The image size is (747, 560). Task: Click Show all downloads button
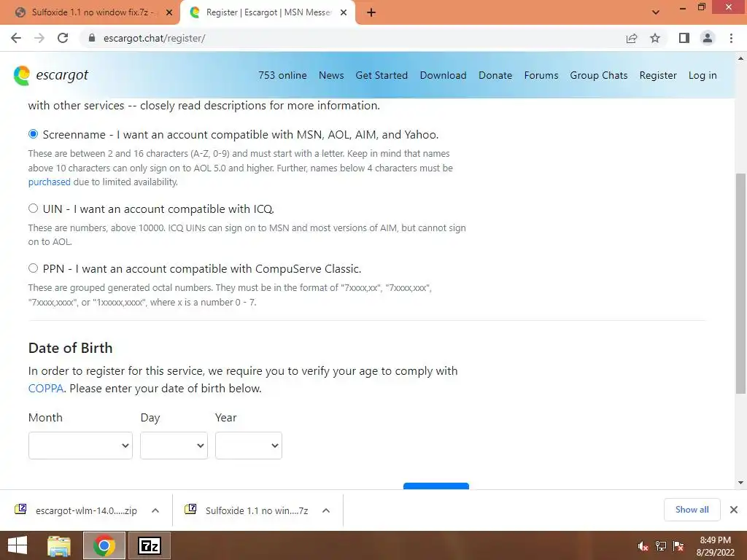point(692,510)
